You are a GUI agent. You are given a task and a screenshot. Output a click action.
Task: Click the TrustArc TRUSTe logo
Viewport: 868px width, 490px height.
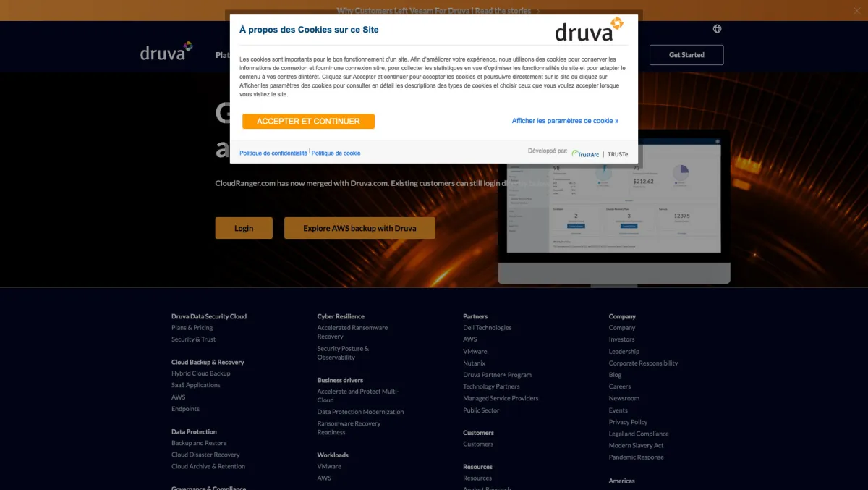click(600, 154)
